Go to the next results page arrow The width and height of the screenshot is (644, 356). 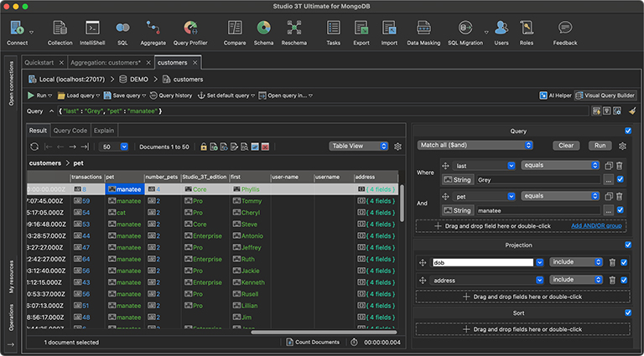pyautogui.click(x=73, y=147)
